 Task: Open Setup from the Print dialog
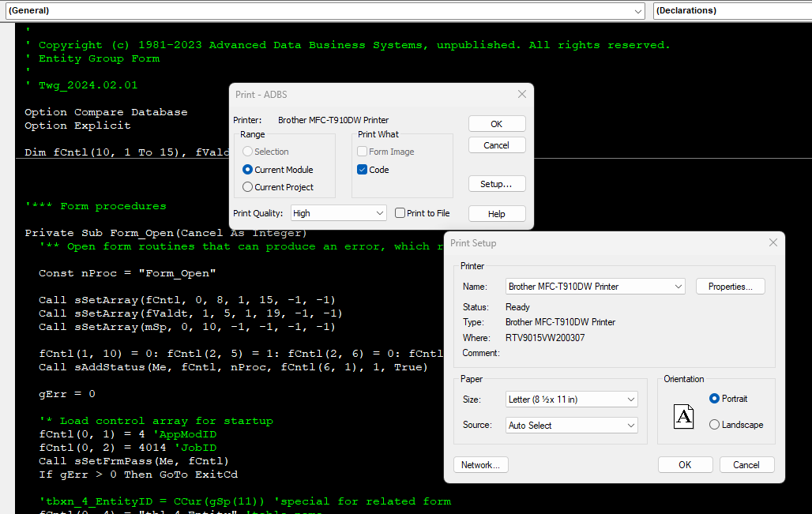coord(496,184)
